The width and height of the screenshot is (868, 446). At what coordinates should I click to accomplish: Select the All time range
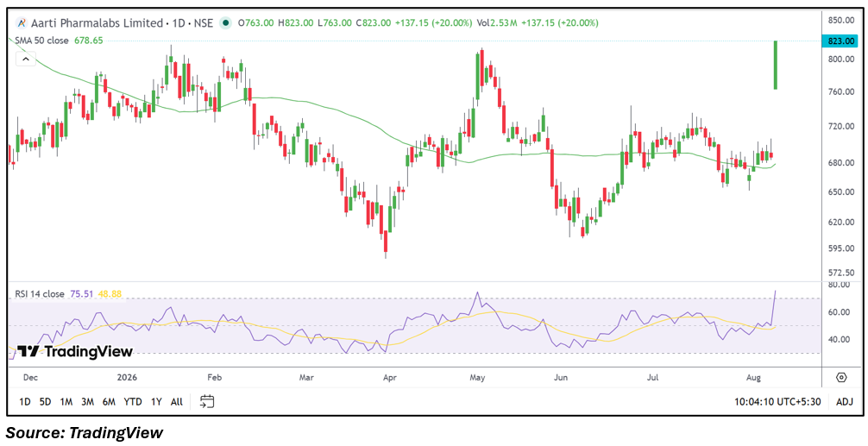[177, 402]
